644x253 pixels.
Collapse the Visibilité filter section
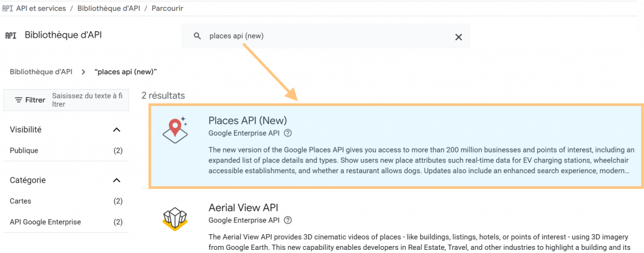tap(116, 130)
